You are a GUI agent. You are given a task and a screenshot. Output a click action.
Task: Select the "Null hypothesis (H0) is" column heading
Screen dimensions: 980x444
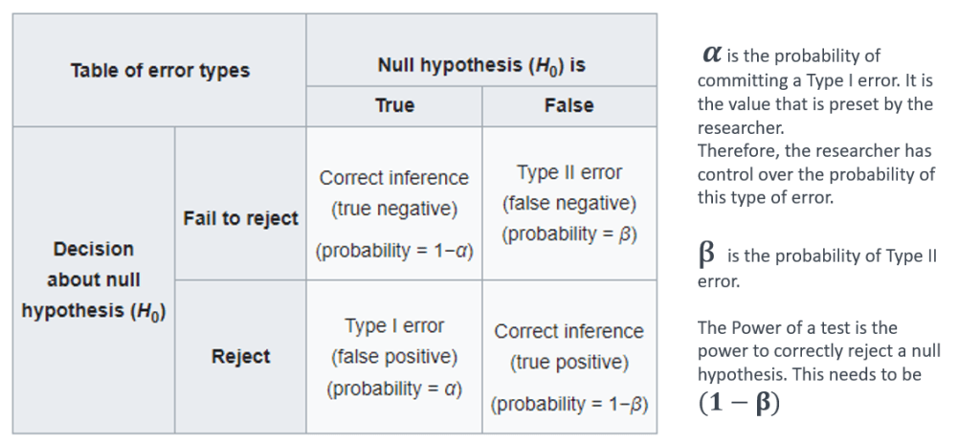pos(481,66)
